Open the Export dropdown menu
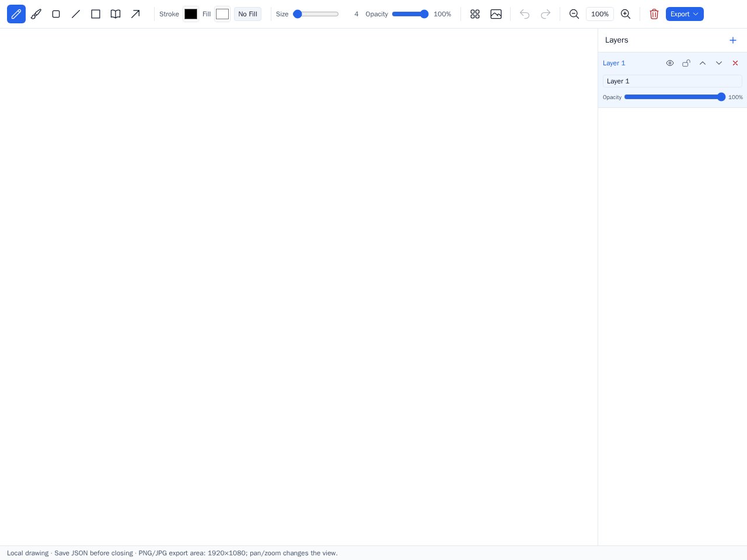This screenshot has height=560, width=747. tap(685, 14)
